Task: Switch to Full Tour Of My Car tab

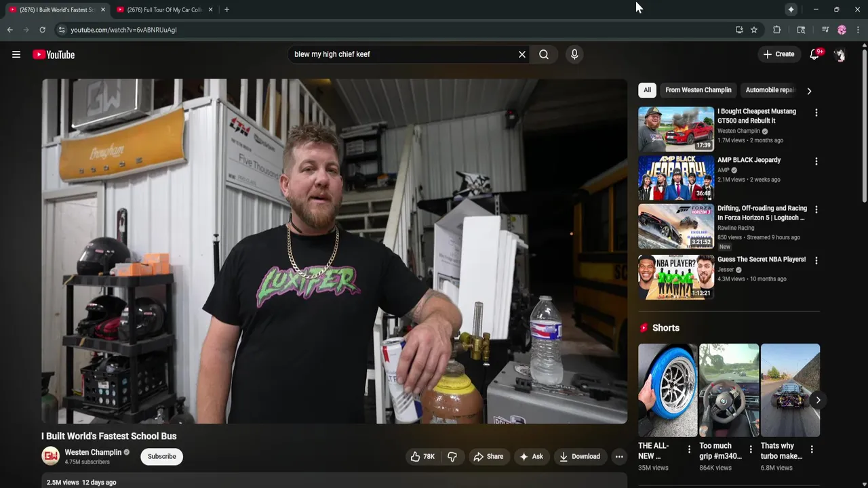Action: [165, 9]
